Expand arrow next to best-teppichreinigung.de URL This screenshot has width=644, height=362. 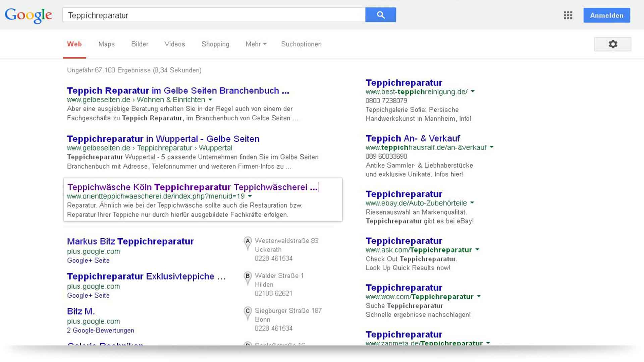point(472,92)
